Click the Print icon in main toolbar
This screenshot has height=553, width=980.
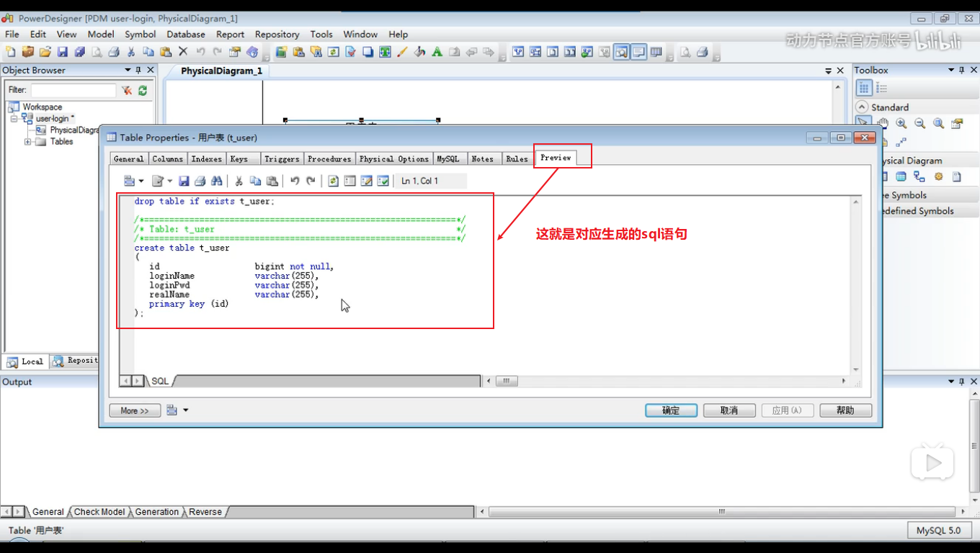pyautogui.click(x=114, y=52)
